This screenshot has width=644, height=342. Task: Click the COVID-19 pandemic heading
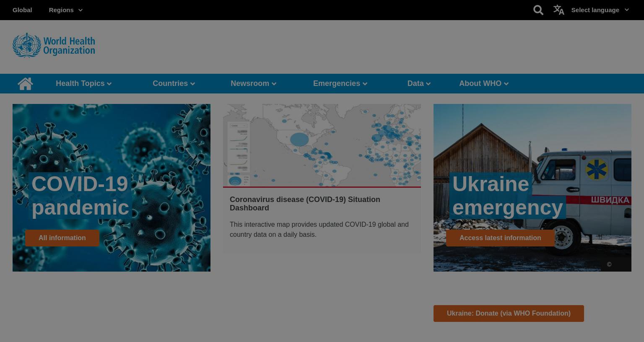click(x=80, y=196)
